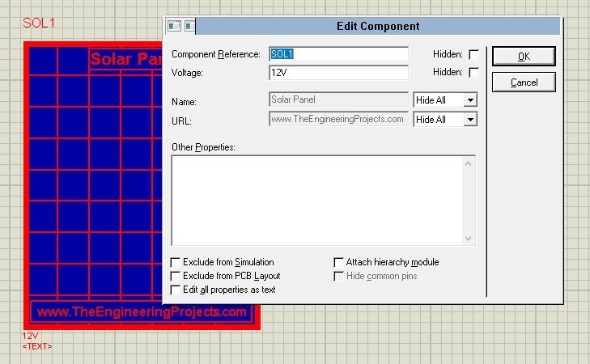Click the Edit Component title bar

[378, 26]
